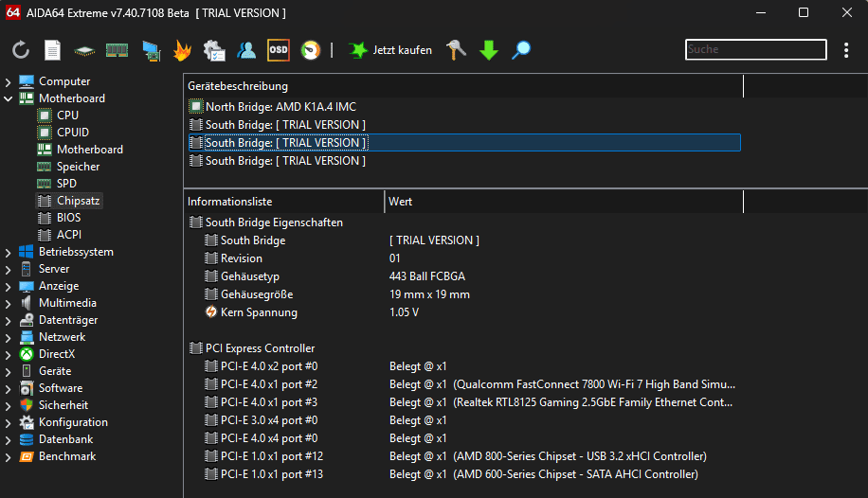The width and height of the screenshot is (868, 498).
Task: Click the Jetzt kaufen button
Action: 403,50
